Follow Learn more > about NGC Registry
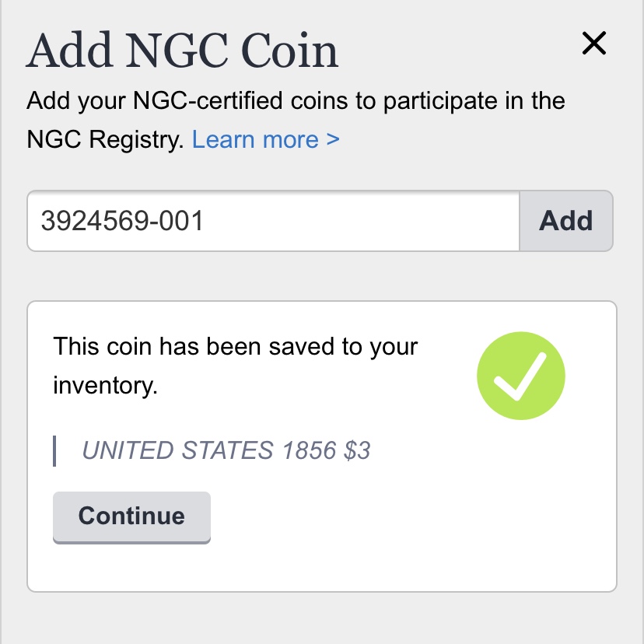 tap(266, 140)
